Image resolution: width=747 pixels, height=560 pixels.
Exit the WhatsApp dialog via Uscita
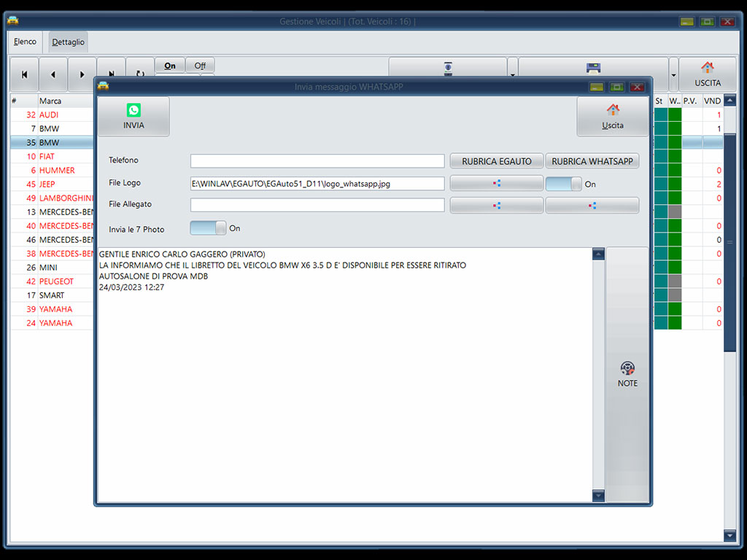613,117
